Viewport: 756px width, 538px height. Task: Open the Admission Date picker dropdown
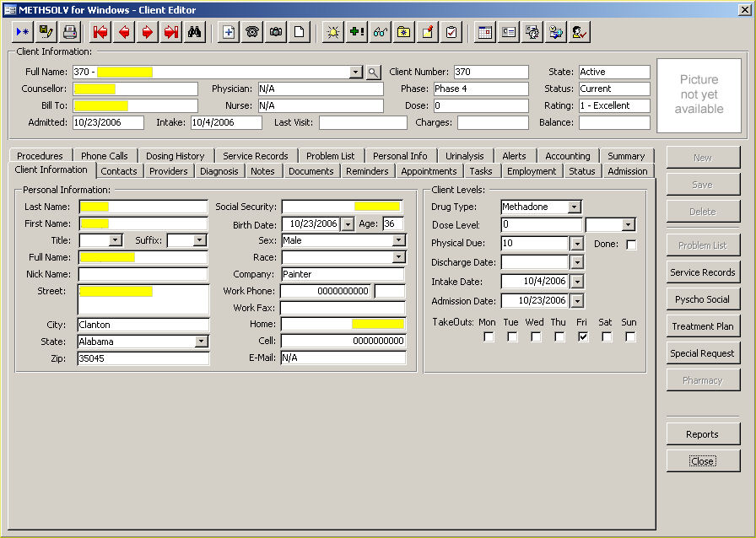577,301
